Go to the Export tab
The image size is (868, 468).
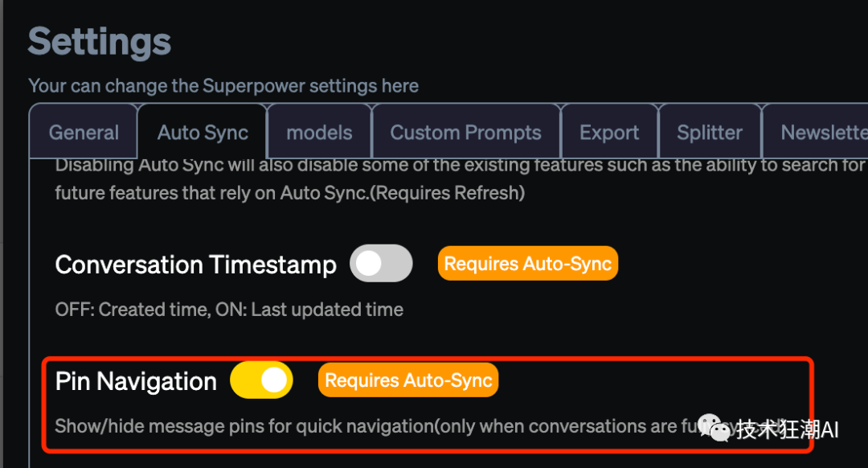point(609,133)
